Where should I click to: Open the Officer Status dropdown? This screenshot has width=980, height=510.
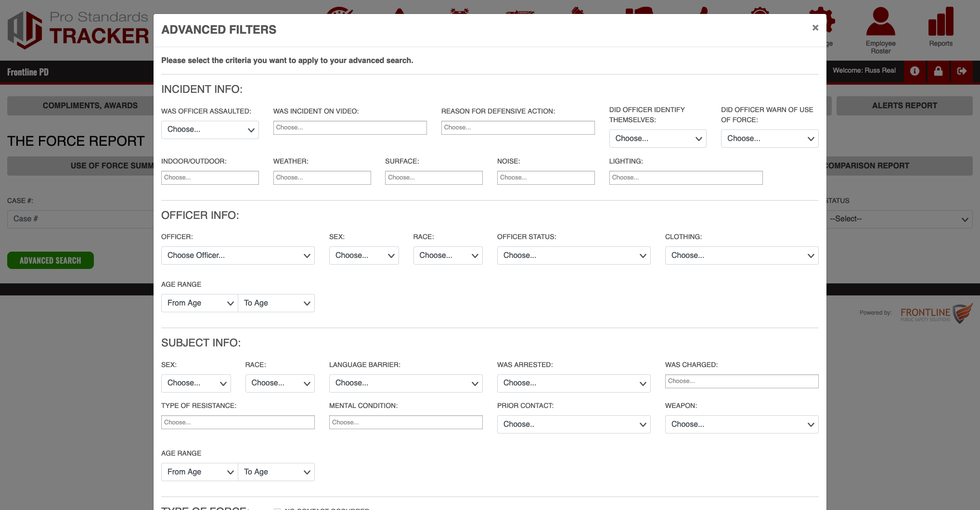pos(573,255)
